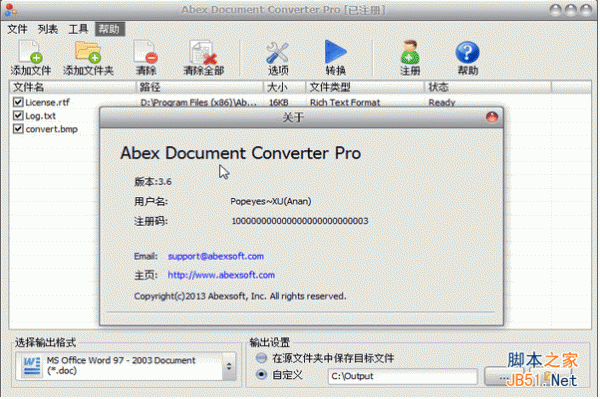
Task: Click the 文件名 column header
Action: point(73,87)
